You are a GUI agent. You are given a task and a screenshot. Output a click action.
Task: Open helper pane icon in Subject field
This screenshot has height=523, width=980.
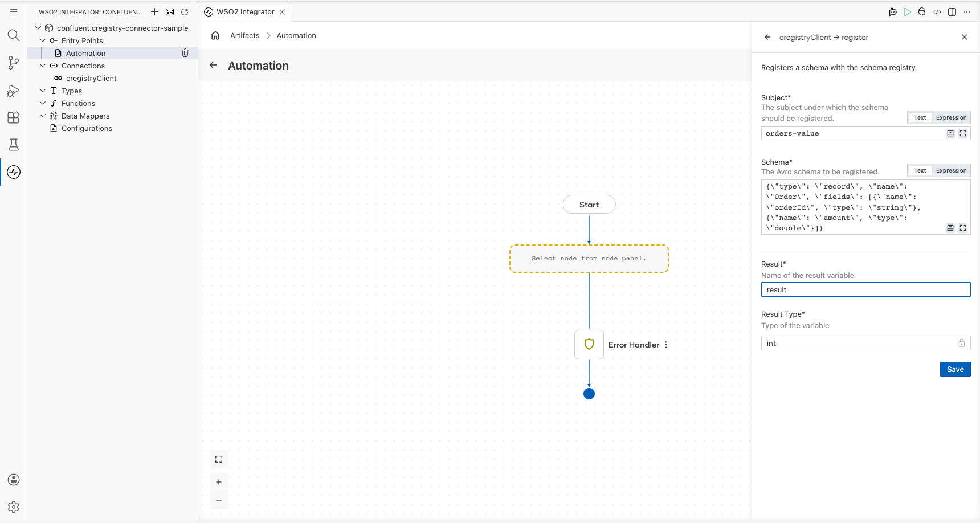[x=950, y=133]
